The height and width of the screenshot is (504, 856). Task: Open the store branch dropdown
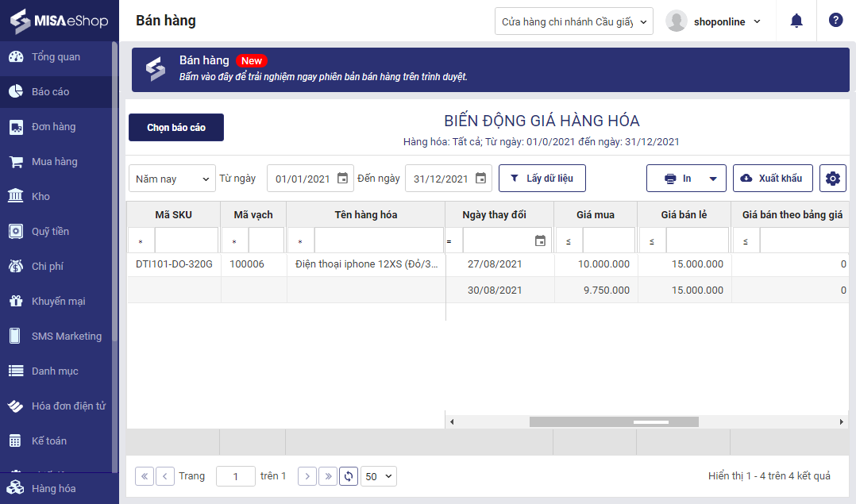pyautogui.click(x=574, y=21)
